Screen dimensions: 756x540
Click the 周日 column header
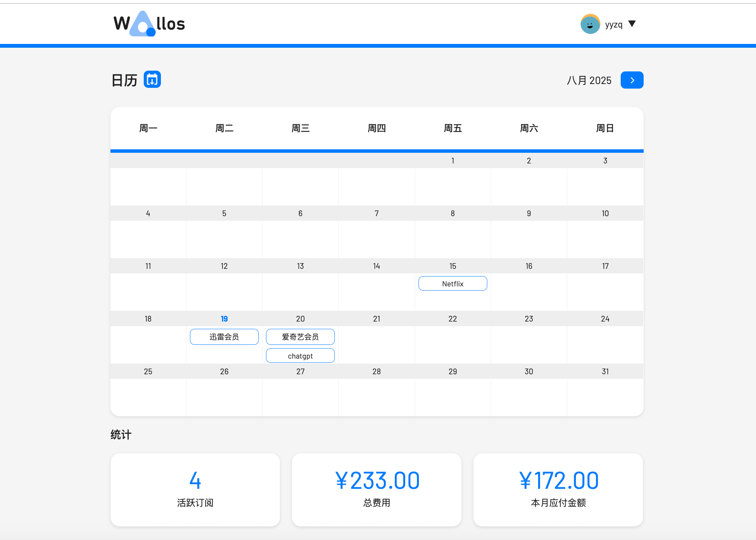tap(605, 128)
